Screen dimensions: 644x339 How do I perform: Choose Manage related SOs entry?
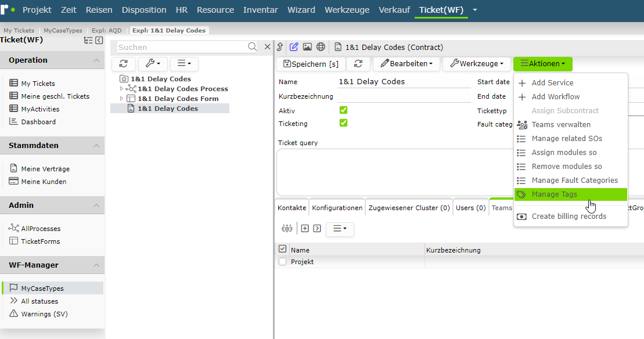click(571, 139)
